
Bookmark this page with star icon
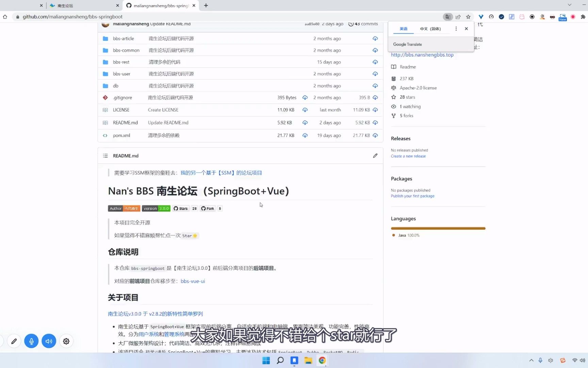pos(468,17)
